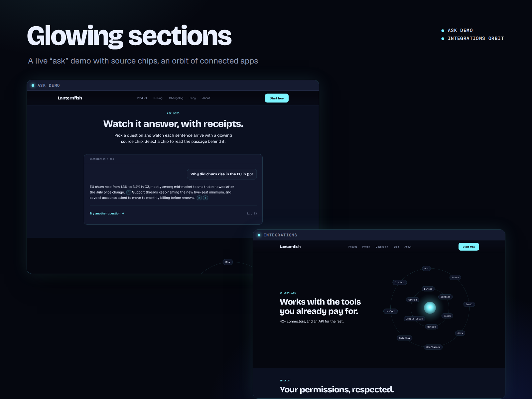Select the Intercom chip in the orbit

coord(405,338)
